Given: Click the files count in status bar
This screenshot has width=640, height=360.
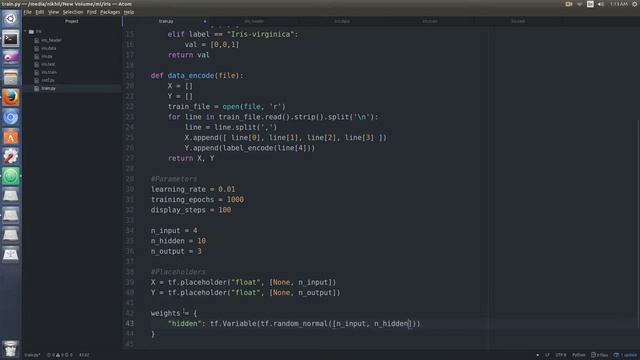Looking at the screenshot, I should click(599, 355).
